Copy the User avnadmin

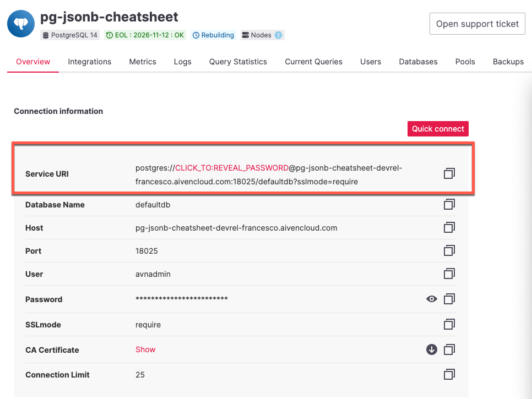click(x=449, y=274)
